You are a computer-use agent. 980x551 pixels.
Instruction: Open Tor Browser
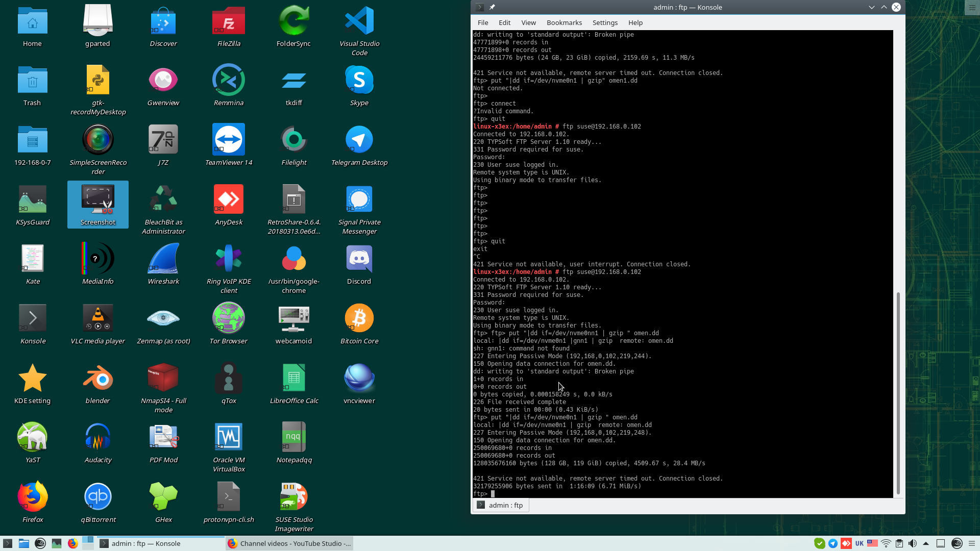click(x=228, y=317)
